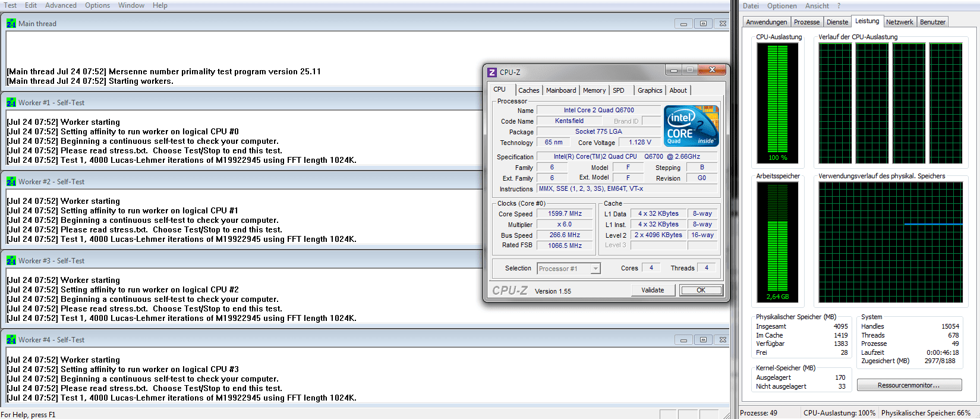This screenshot has width=980, height=419.
Task: Switch to the Caches tab in CPU-Z
Action: pyautogui.click(x=529, y=90)
